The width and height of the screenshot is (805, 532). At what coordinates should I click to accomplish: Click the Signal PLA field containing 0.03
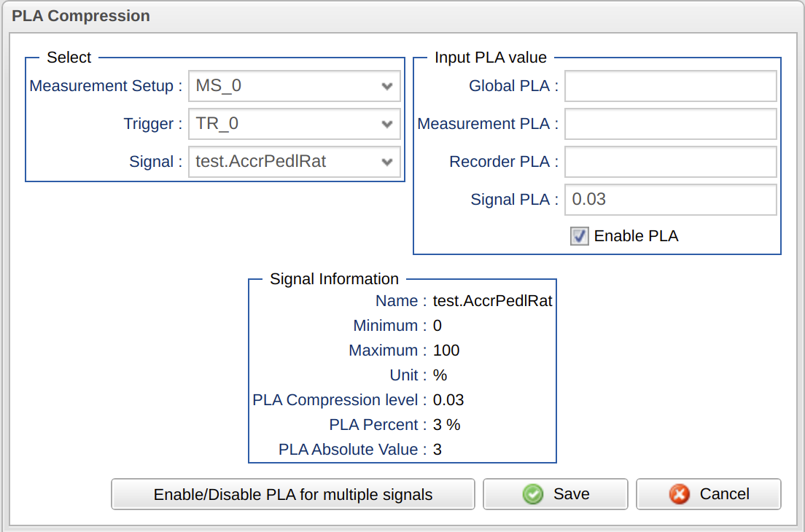[x=670, y=200]
